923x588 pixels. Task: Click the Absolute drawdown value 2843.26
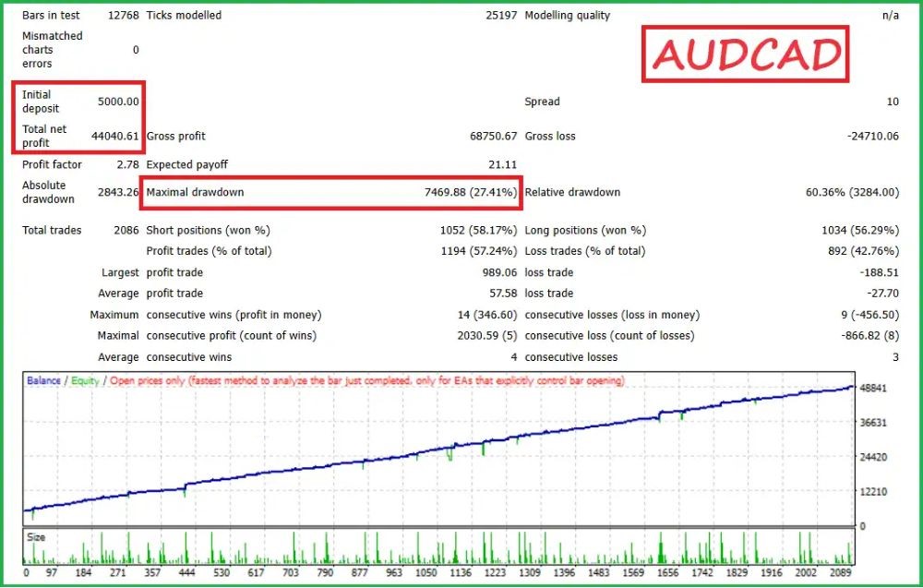coord(117,193)
